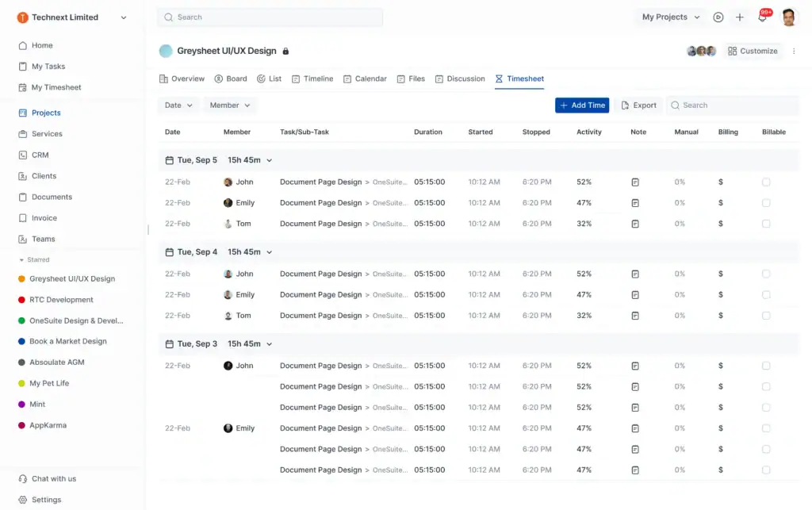Toggle billable checkbox for Emily's first Sep 3 entry
Viewport: 812px width, 510px height.
coord(766,428)
